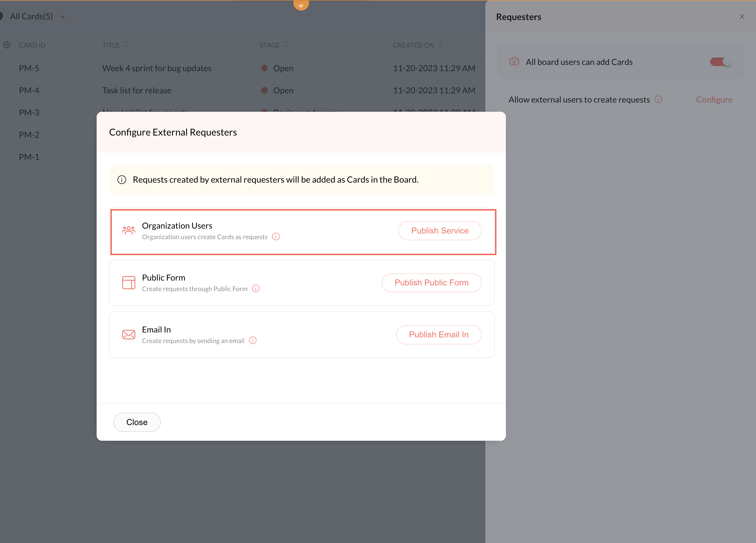Click info icon beside Organization users description

click(x=276, y=236)
